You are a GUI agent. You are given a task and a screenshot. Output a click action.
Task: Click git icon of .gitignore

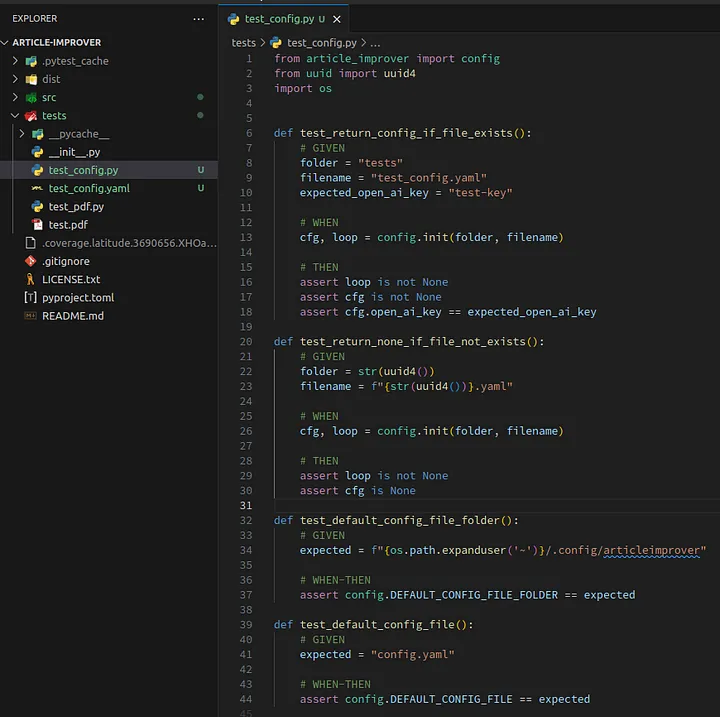(x=31, y=261)
